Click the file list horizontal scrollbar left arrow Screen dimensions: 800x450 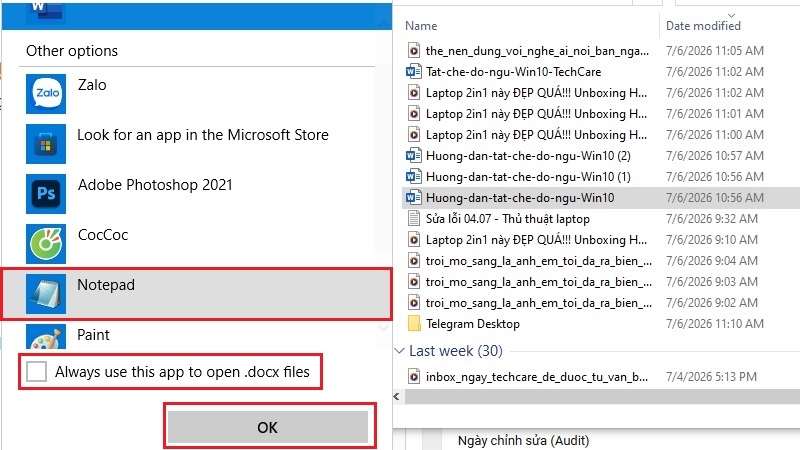coord(397,396)
